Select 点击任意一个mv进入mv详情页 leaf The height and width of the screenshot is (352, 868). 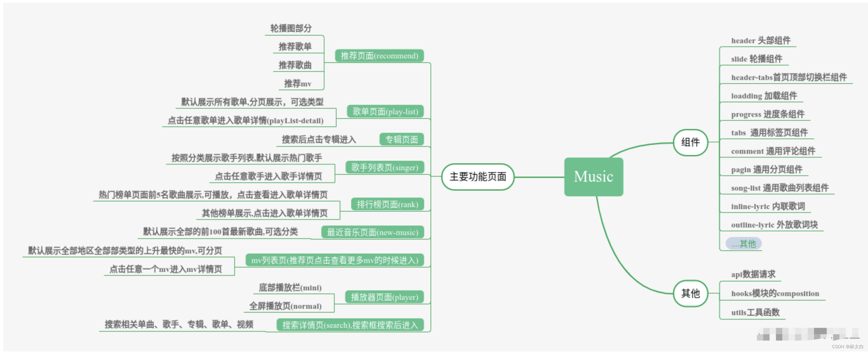[x=165, y=269]
